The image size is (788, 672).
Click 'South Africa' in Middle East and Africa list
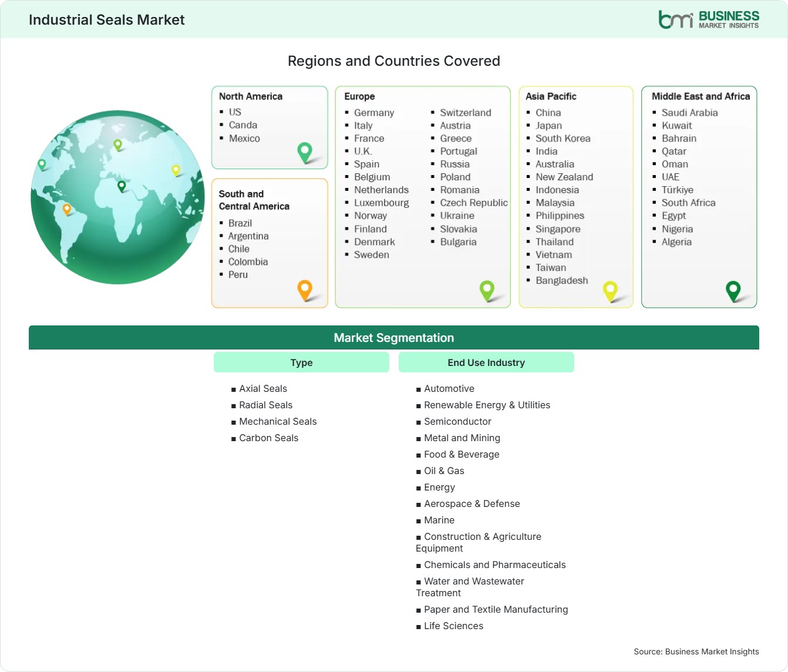pyautogui.click(x=689, y=203)
